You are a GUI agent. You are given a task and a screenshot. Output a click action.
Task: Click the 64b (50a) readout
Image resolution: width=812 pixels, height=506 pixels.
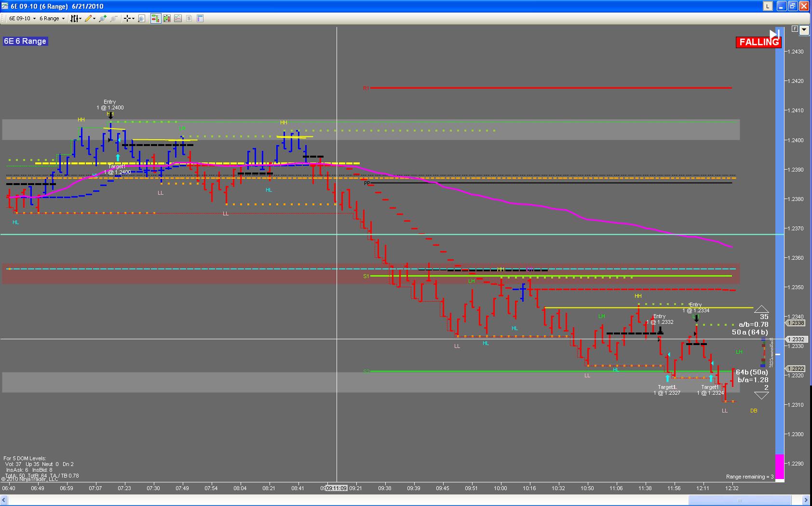coord(752,372)
